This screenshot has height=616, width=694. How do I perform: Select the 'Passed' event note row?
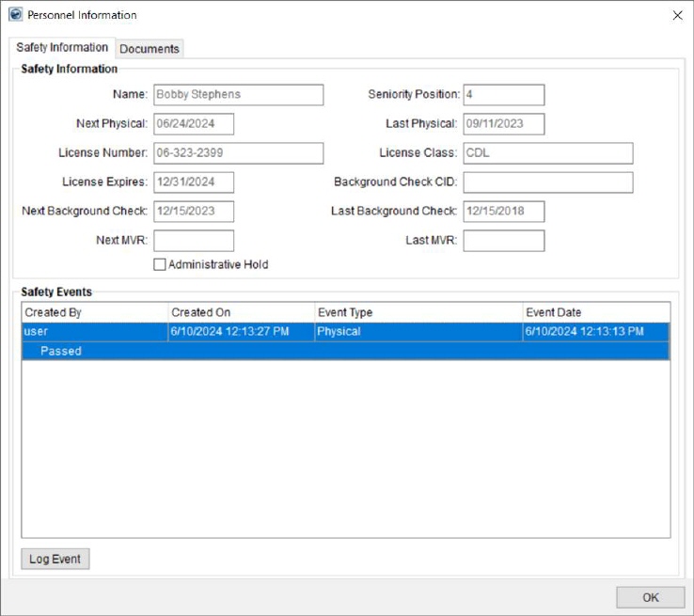pyautogui.click(x=346, y=351)
